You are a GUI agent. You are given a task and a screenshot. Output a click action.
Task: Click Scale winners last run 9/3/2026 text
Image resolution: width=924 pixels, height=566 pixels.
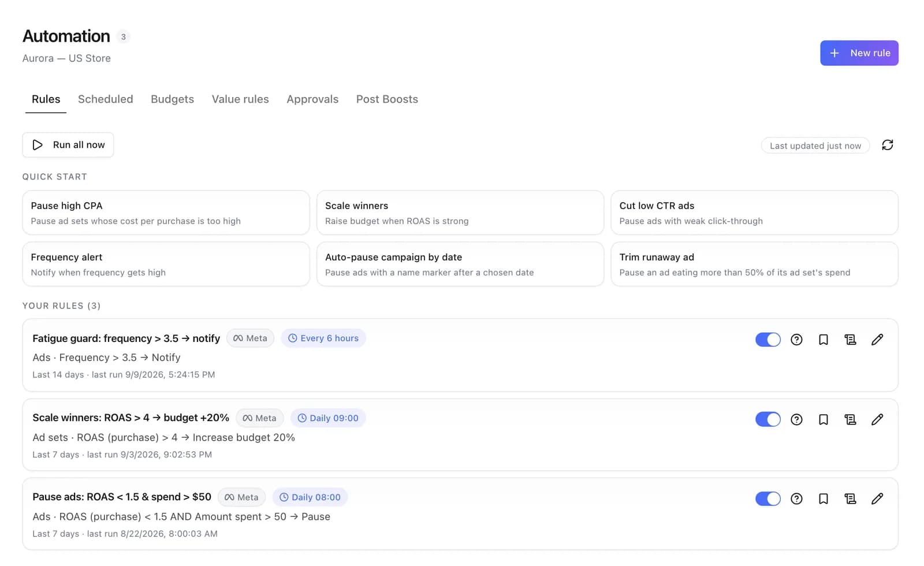(150, 455)
